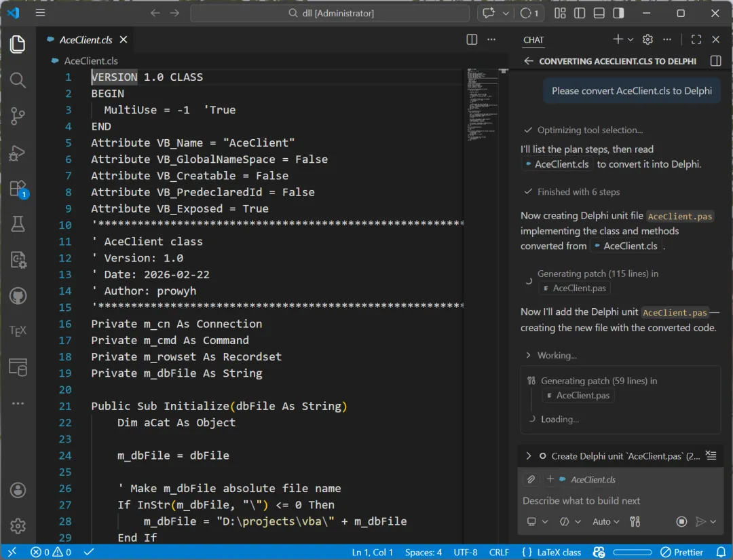This screenshot has width=733, height=560.
Task: Open the hamburger application menu
Action: point(40,13)
